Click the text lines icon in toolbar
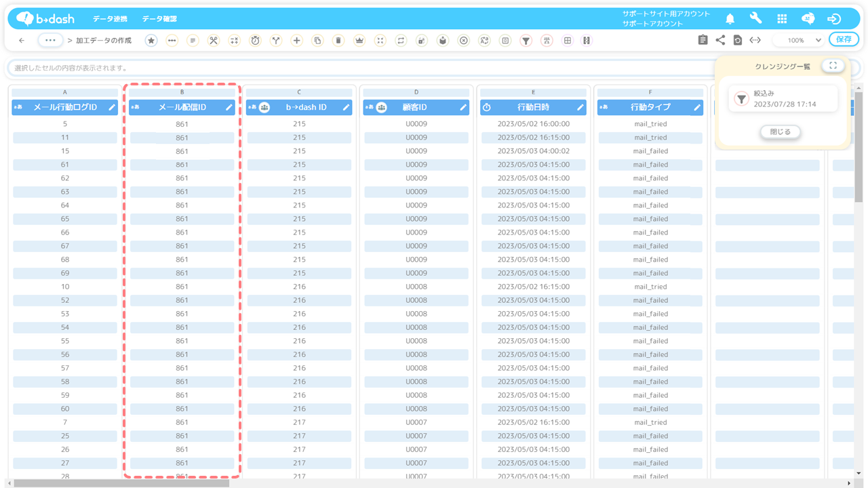This screenshot has width=868, height=488. [x=193, y=41]
